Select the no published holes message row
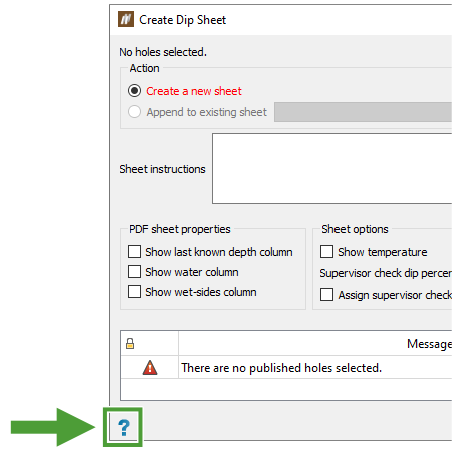 (286, 368)
